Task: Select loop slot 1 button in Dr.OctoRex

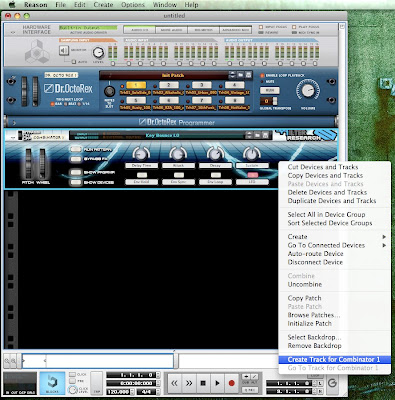Action: tap(136, 85)
